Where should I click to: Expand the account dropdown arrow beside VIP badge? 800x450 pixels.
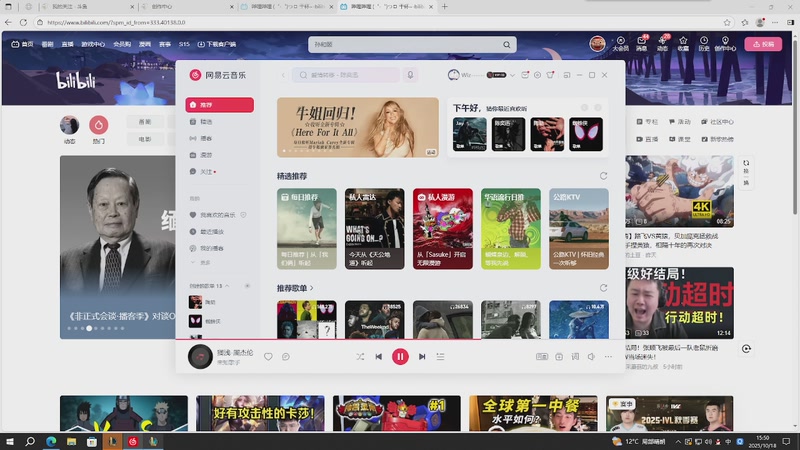[512, 75]
